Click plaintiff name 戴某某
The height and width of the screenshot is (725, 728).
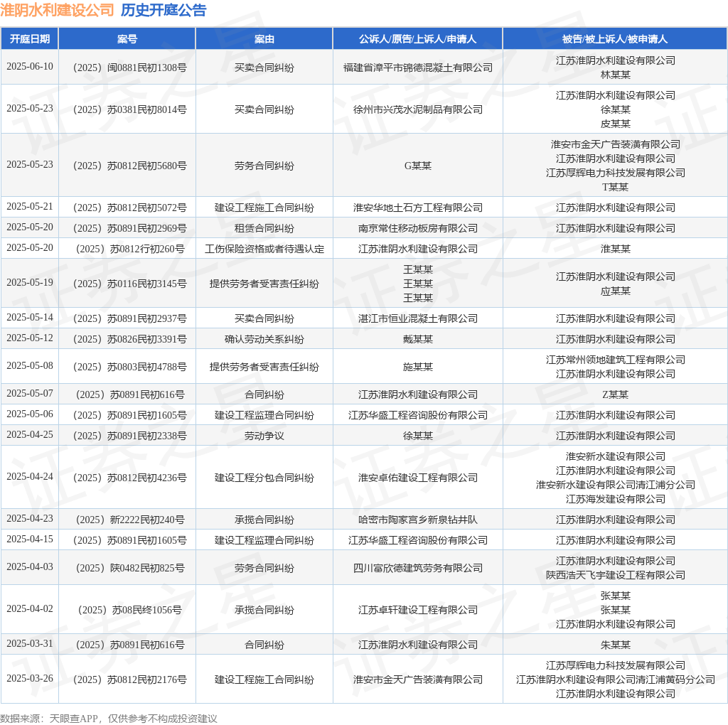(418, 339)
